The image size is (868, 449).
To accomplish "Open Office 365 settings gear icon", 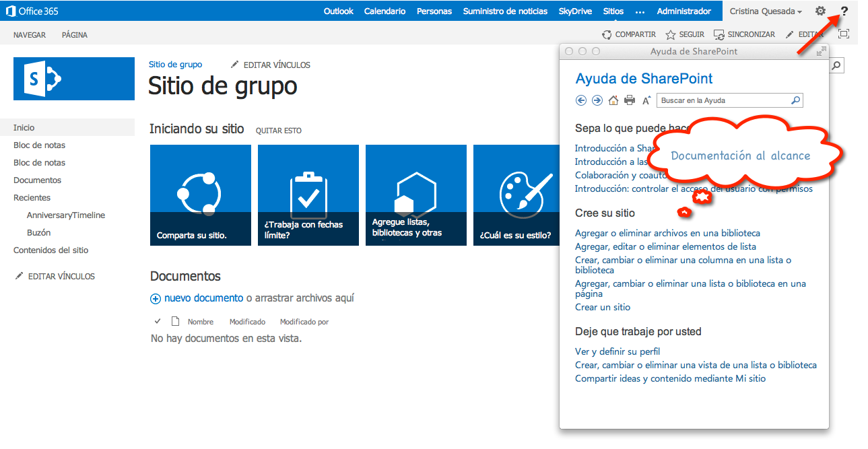I will click(x=820, y=11).
